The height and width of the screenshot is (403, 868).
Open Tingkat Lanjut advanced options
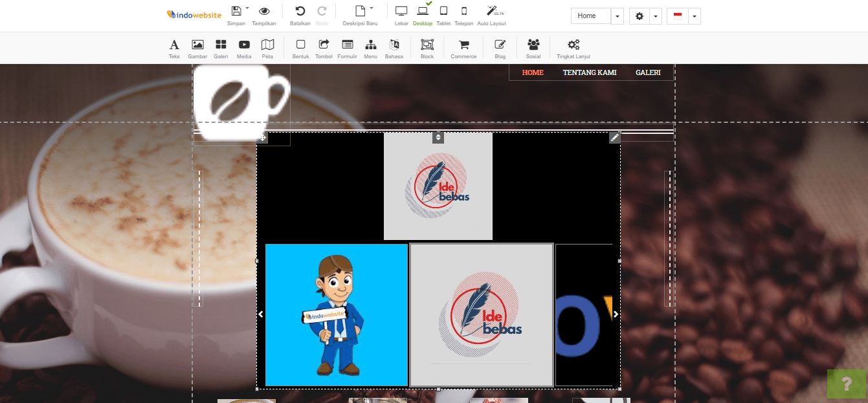(x=572, y=47)
